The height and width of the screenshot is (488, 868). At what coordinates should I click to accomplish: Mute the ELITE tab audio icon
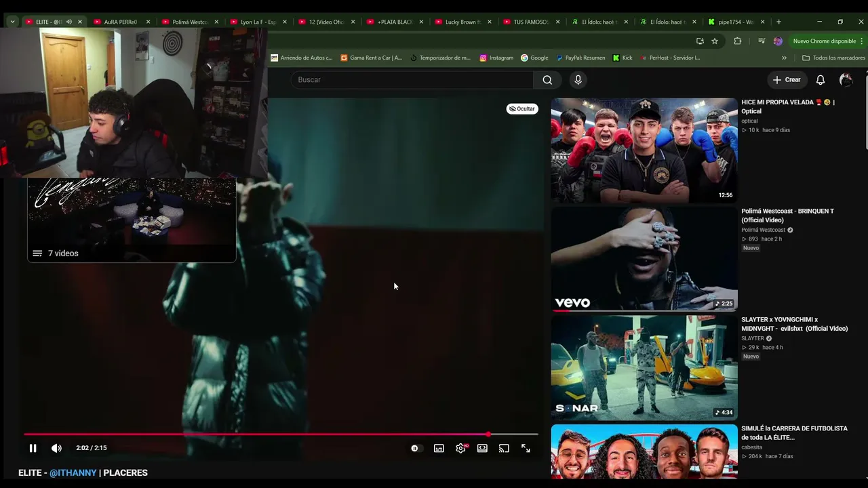pyautogui.click(x=69, y=22)
